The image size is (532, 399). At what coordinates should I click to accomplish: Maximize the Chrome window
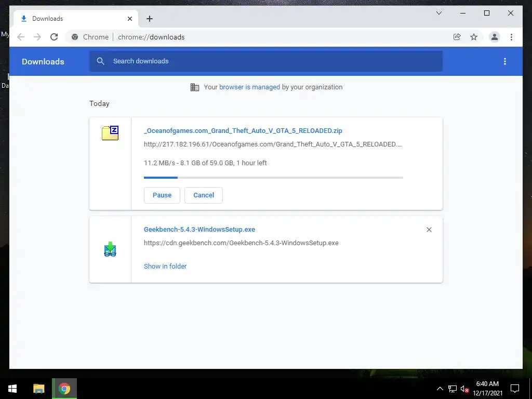[x=486, y=13]
